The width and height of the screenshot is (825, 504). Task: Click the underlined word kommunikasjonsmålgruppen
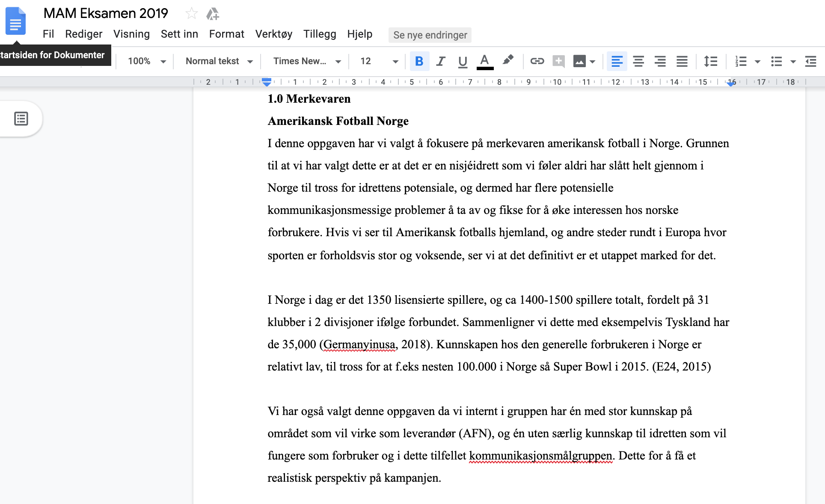[541, 456]
